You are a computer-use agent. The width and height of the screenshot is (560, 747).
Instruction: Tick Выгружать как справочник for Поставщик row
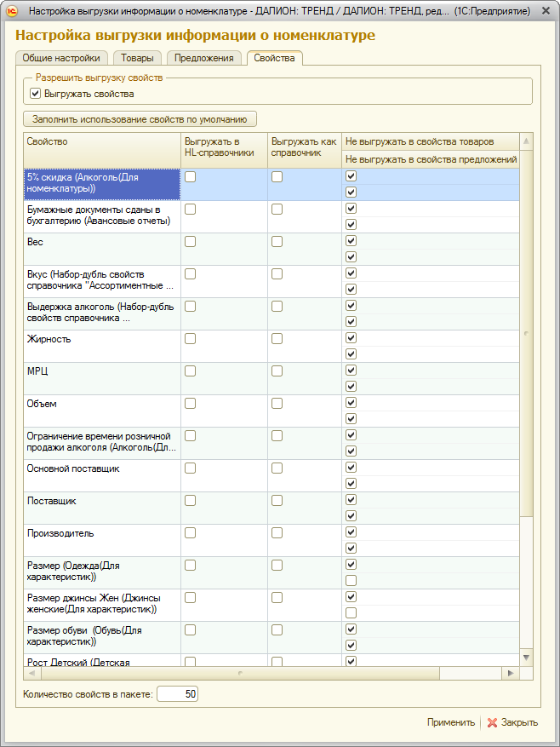coord(277,501)
